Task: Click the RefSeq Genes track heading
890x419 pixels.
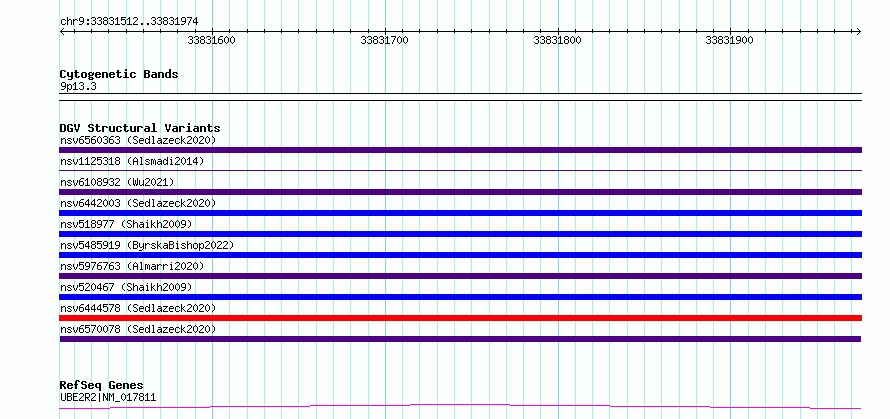Action: (102, 386)
